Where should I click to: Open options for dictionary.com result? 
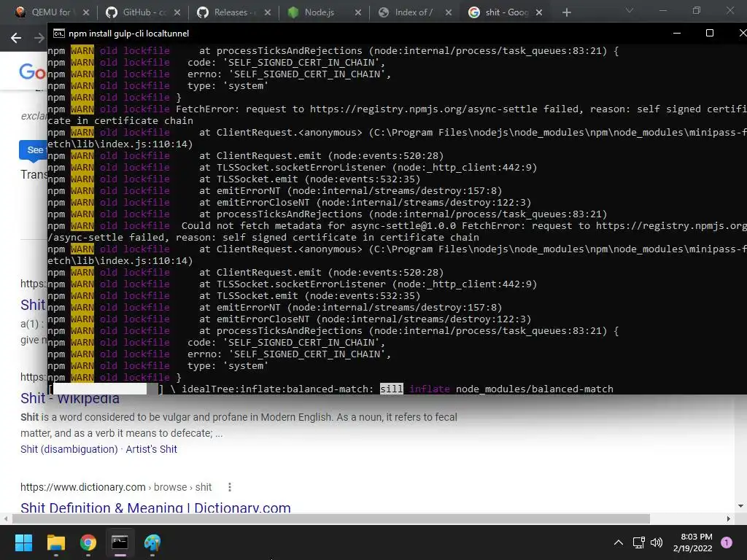[230, 487]
